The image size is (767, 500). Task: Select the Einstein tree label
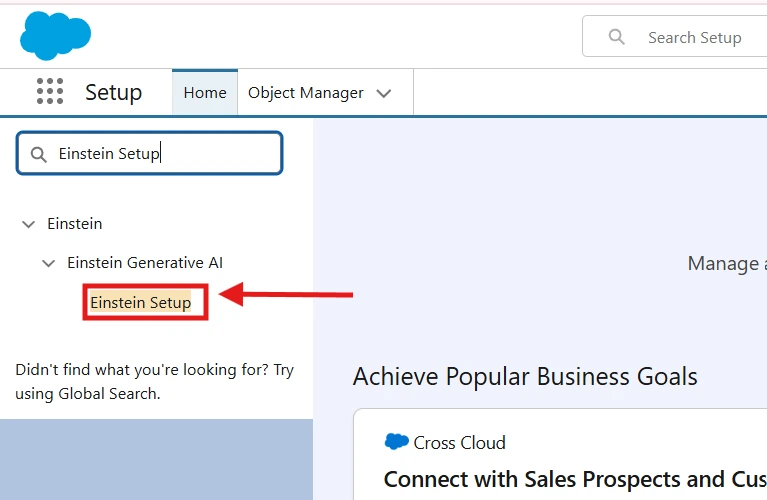75,224
